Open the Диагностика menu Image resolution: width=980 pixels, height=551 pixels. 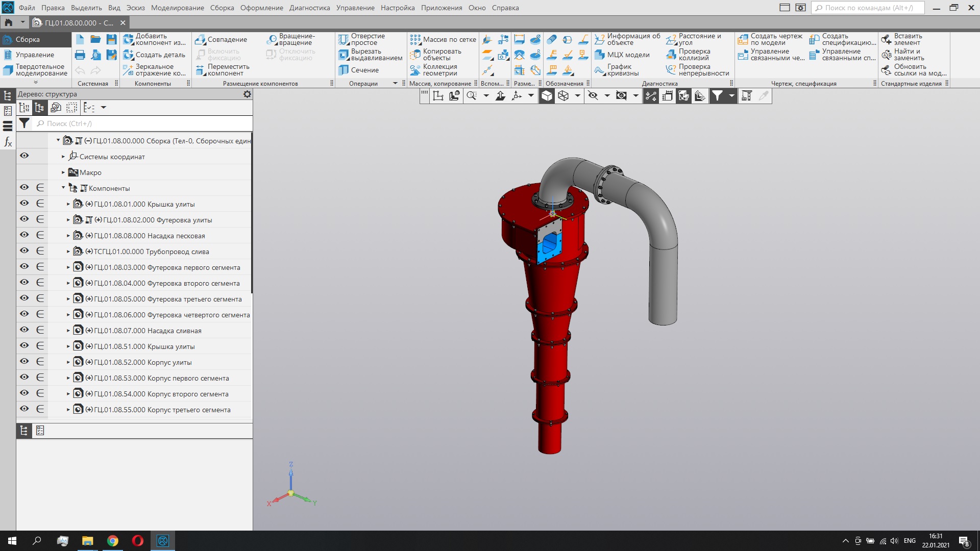(309, 8)
